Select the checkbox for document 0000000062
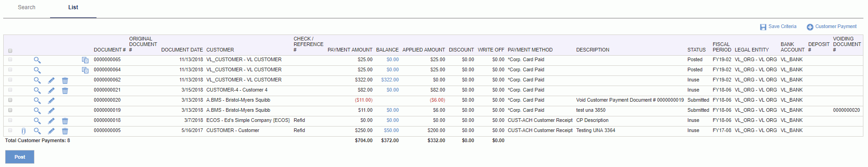This screenshot has width=868, height=167. pos(10,80)
